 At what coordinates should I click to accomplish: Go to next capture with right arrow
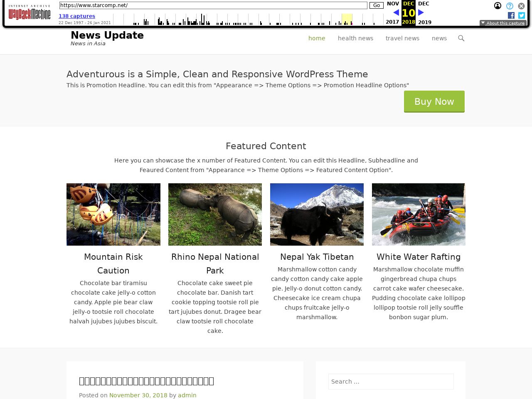click(421, 13)
